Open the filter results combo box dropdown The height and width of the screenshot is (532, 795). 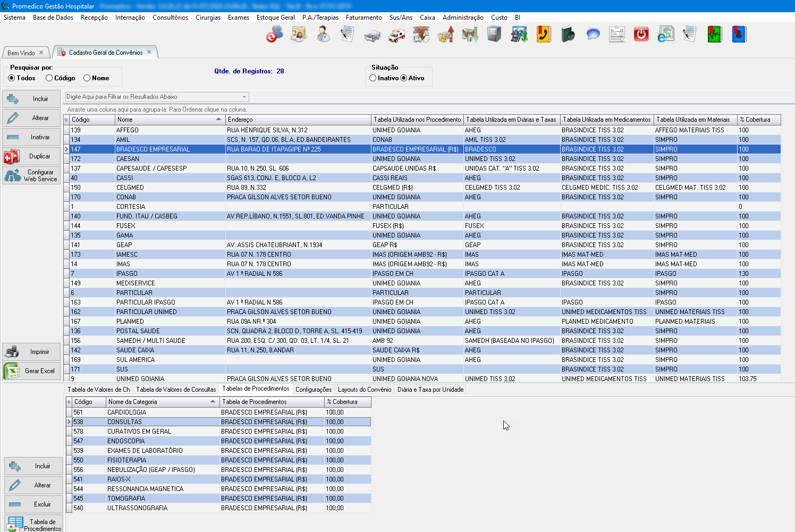tap(244, 97)
